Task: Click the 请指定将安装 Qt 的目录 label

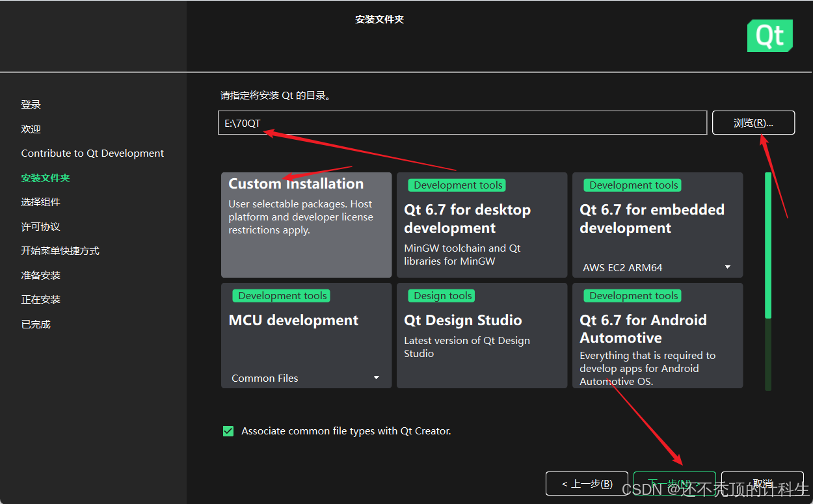Action: [x=276, y=96]
